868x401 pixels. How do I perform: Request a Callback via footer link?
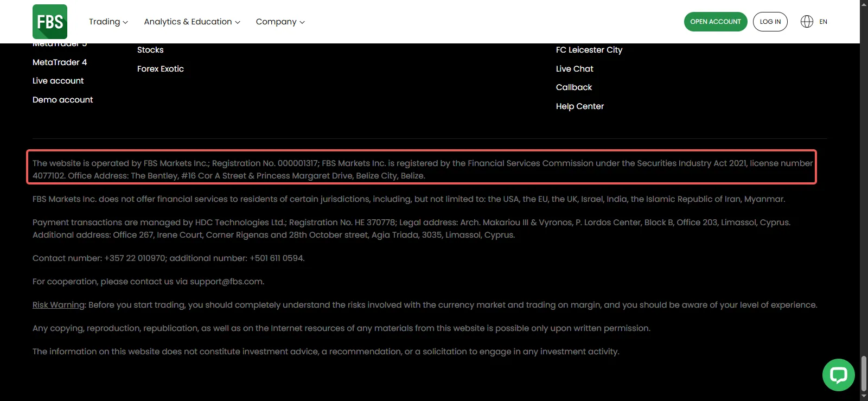click(574, 87)
